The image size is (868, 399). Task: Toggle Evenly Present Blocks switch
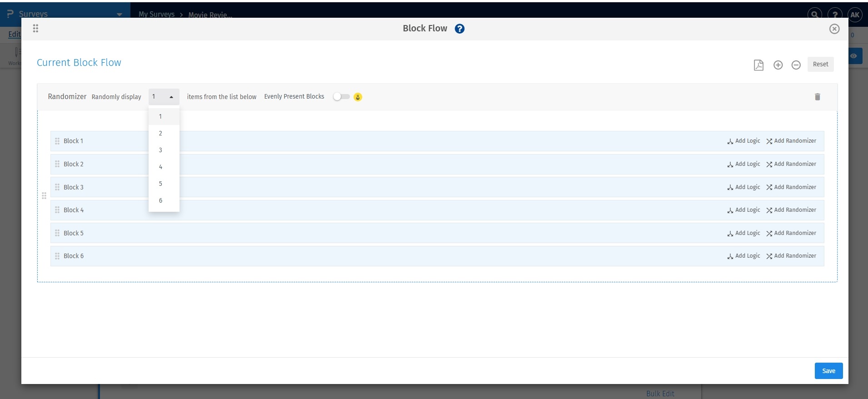click(341, 96)
